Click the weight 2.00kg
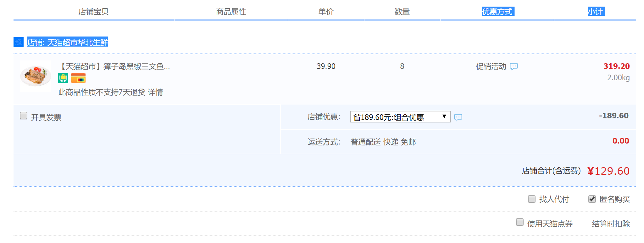Image resolution: width=644 pixels, height=243 pixels. [618, 78]
